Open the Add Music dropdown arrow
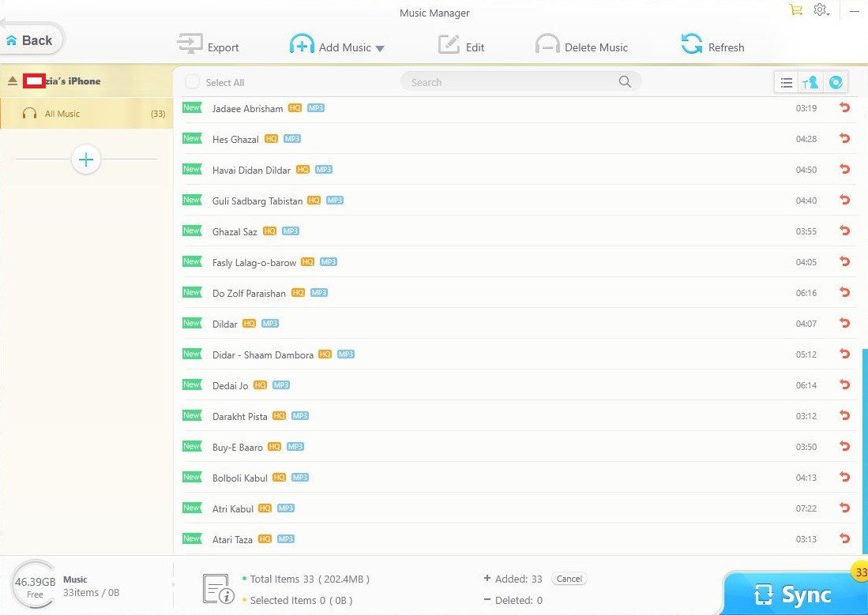868x615 pixels. point(380,48)
